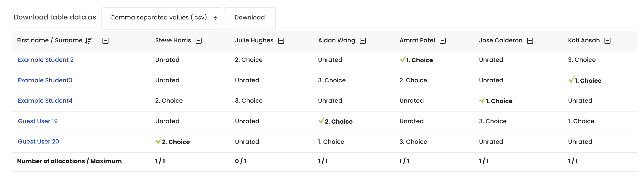This screenshot has height=178, width=644.
Task: Click Amrat Patel's checked 1. Choice cell
Action: pos(416,60)
